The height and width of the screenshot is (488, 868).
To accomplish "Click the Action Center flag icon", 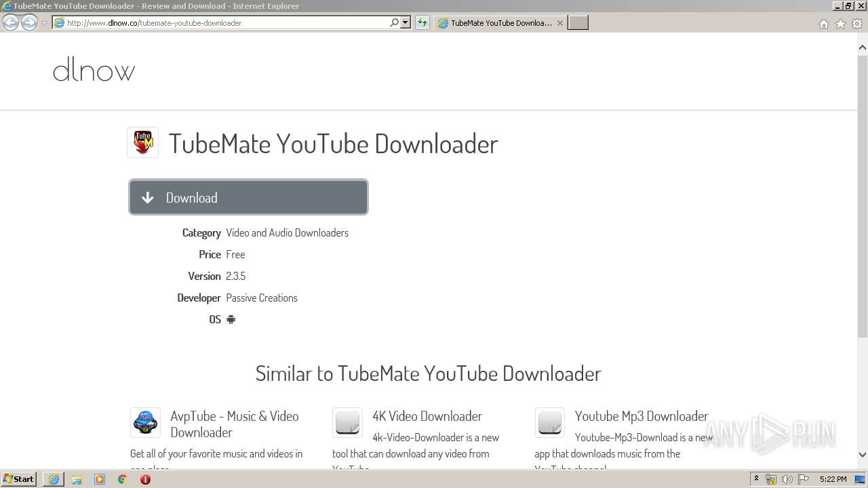I will coord(804,479).
